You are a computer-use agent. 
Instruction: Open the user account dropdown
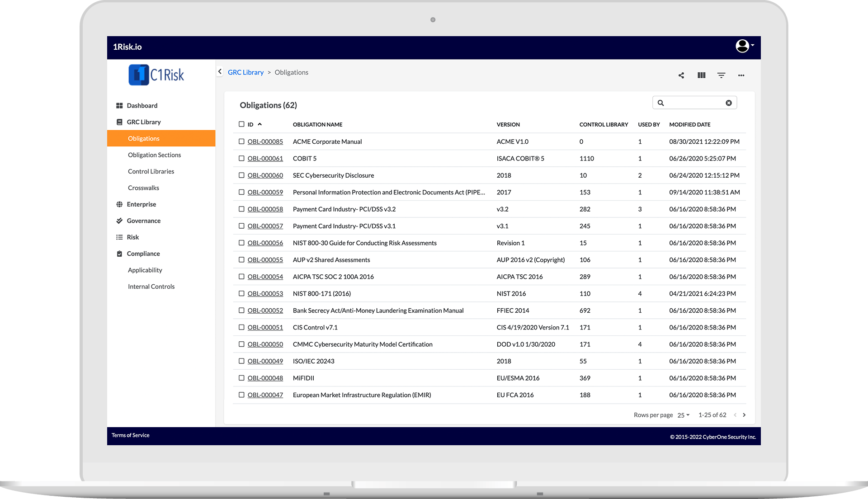744,46
